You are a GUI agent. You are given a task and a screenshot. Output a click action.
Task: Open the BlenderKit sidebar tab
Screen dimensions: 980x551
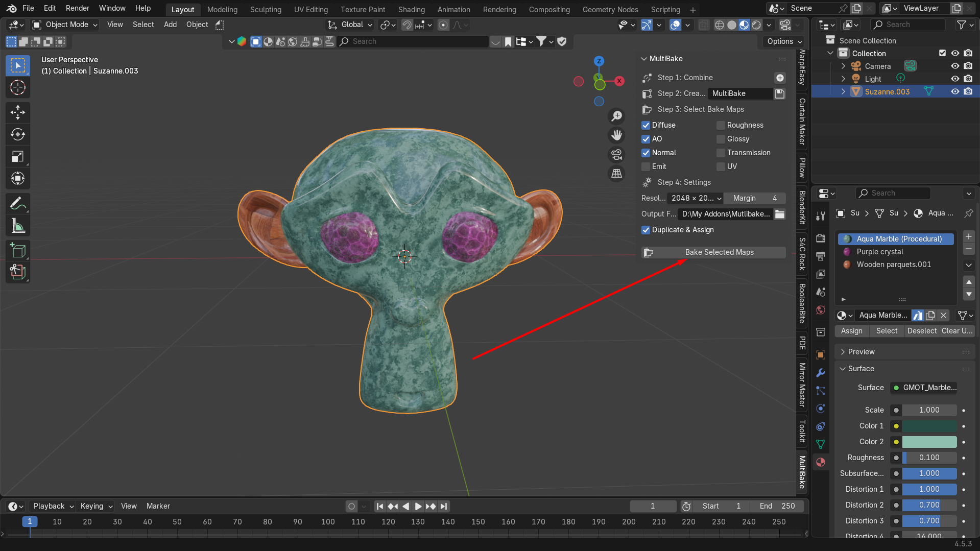click(802, 207)
